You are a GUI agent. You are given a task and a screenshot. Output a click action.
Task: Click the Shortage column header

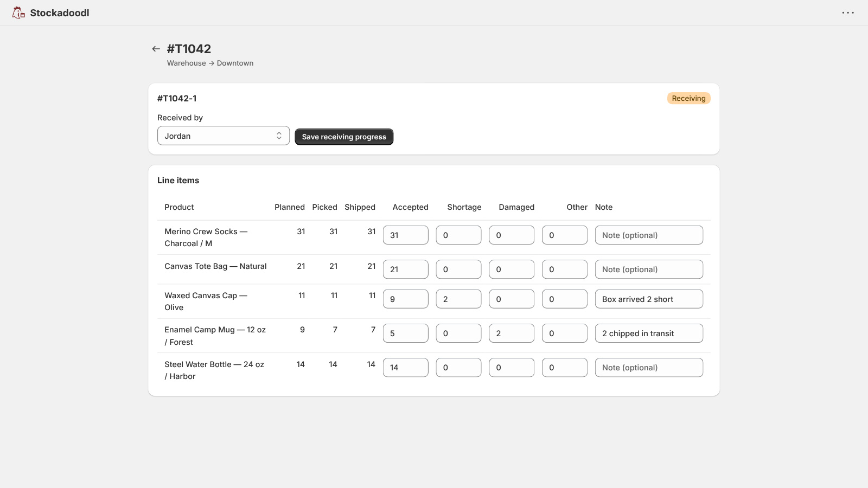(x=464, y=207)
